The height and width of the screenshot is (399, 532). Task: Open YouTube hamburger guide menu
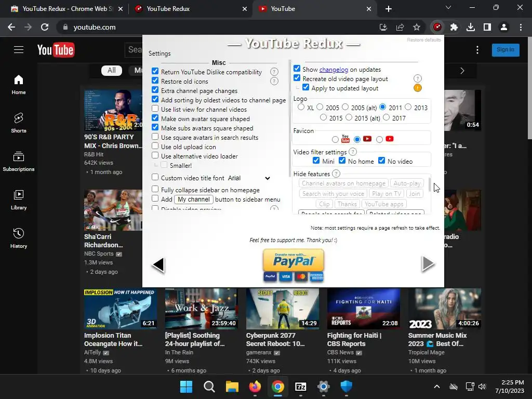[x=19, y=50]
